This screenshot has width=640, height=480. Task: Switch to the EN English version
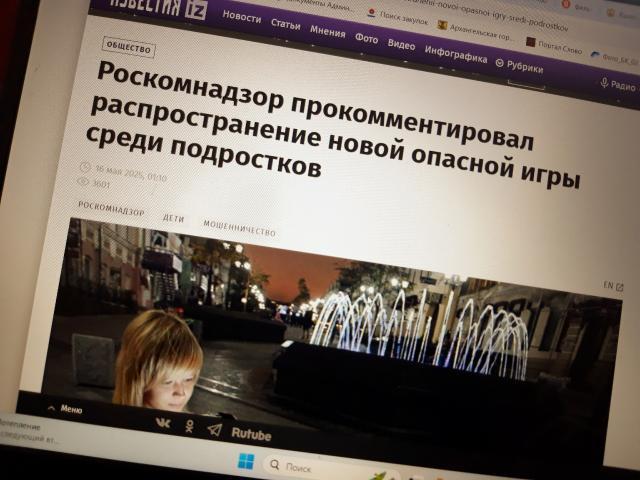coord(609,285)
